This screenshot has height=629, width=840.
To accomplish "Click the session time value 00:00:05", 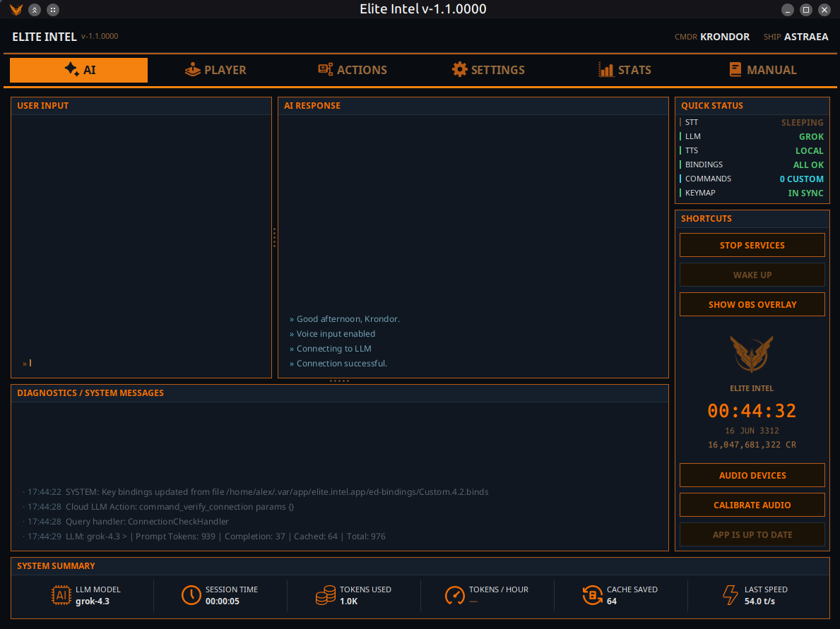I will click(223, 601).
